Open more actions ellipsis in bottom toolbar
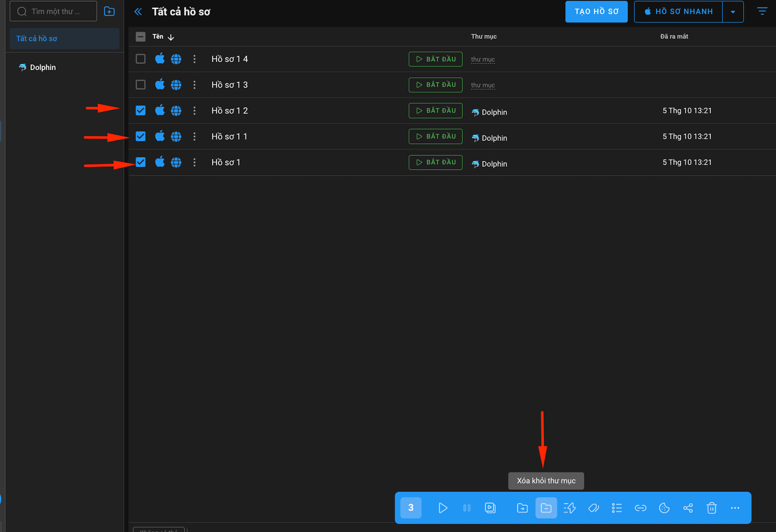This screenshot has width=776, height=532. pos(735,508)
